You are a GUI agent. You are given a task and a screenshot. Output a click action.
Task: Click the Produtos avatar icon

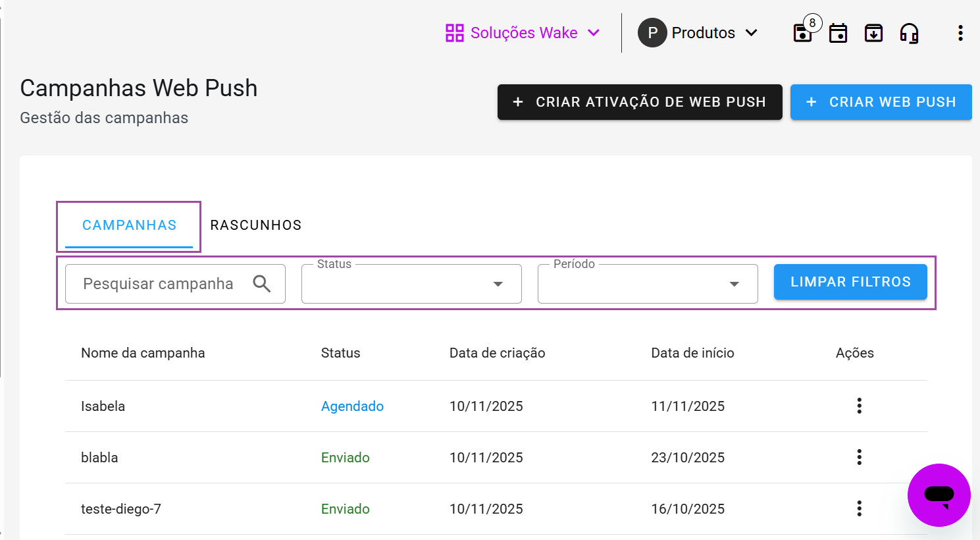[652, 32]
